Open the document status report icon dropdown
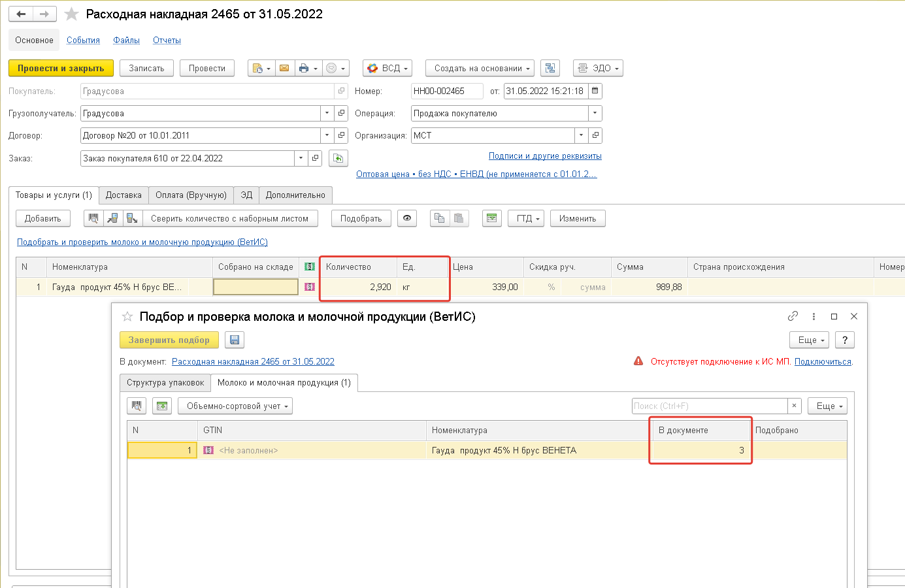The height and width of the screenshot is (588, 905). pos(261,68)
